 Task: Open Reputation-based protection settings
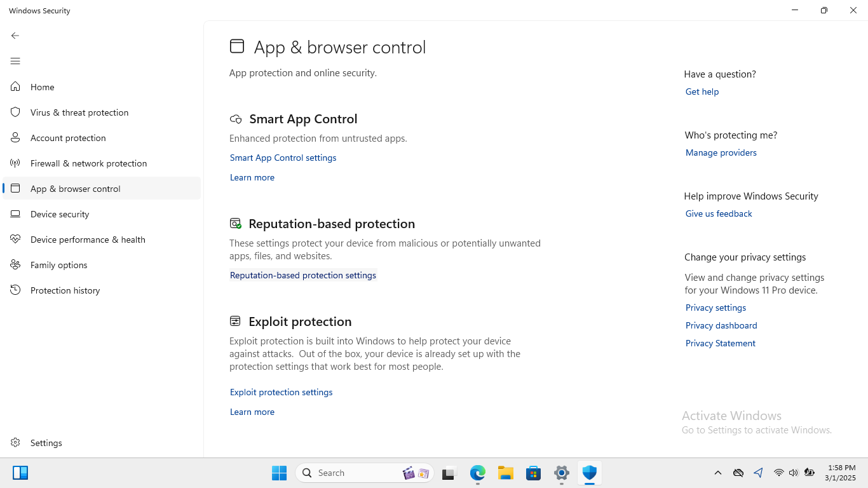pos(302,275)
